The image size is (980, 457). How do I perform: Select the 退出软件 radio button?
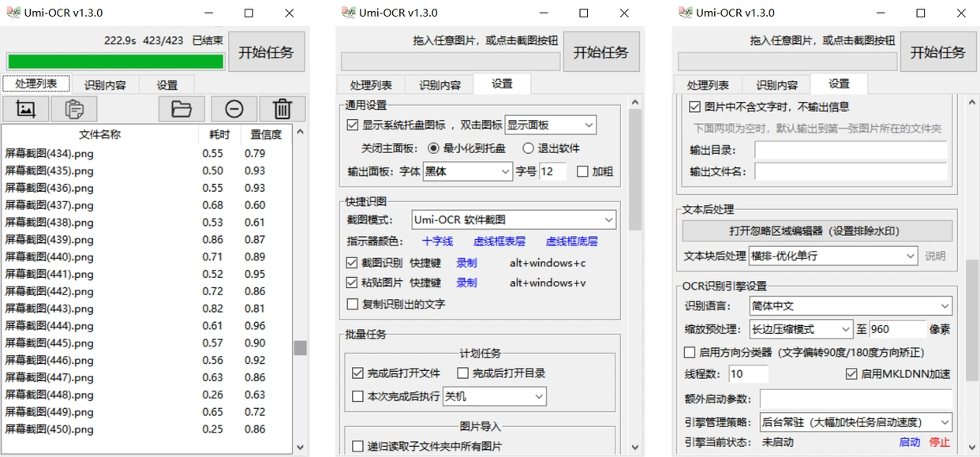529,148
